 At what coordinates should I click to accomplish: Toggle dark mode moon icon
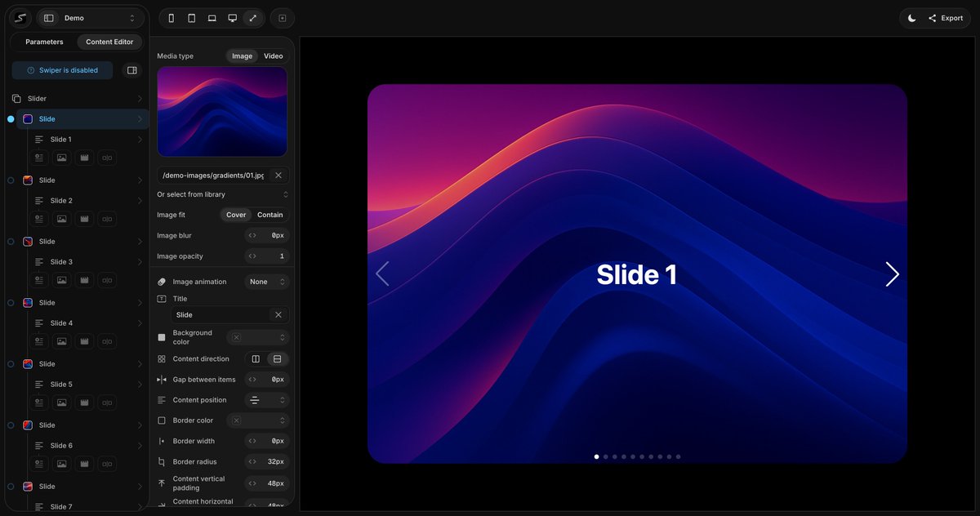click(911, 18)
